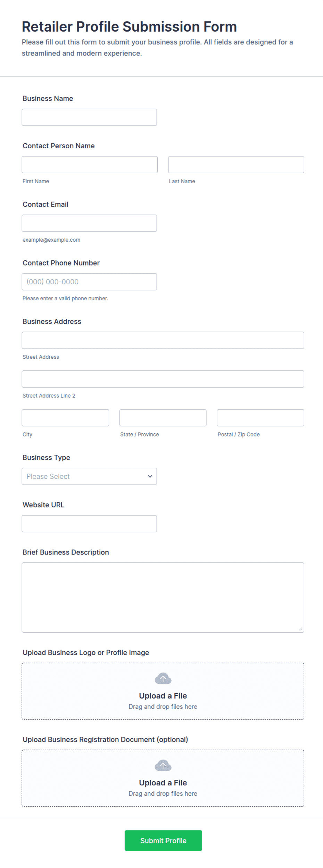The height and width of the screenshot is (868, 323).
Task: Click the registration document upload cloud icon
Action: (x=163, y=765)
